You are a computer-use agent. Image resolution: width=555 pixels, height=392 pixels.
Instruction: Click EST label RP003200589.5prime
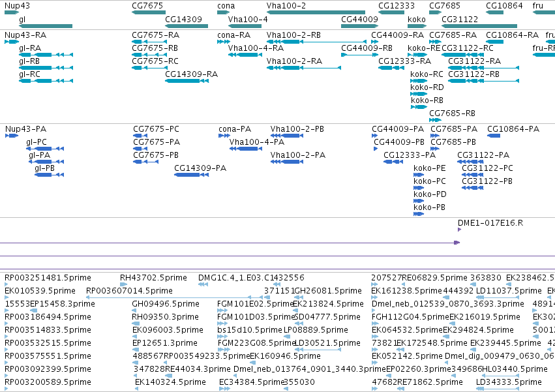point(48,382)
